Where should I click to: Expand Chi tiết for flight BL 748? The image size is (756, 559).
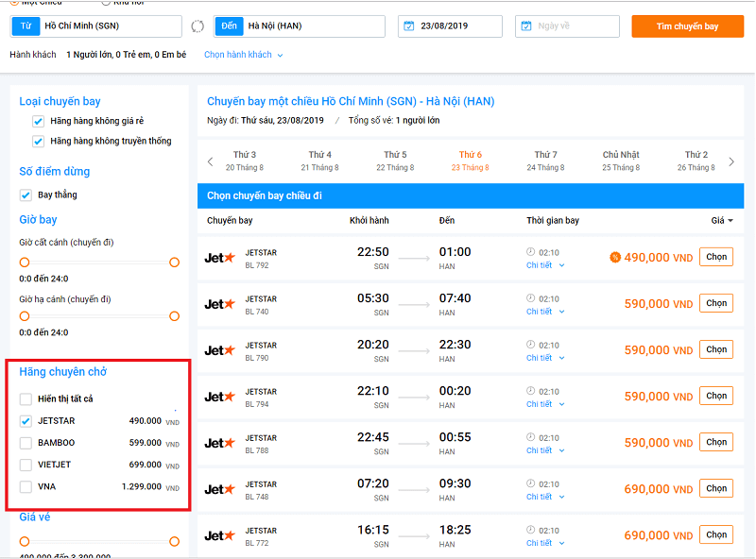[x=545, y=497]
